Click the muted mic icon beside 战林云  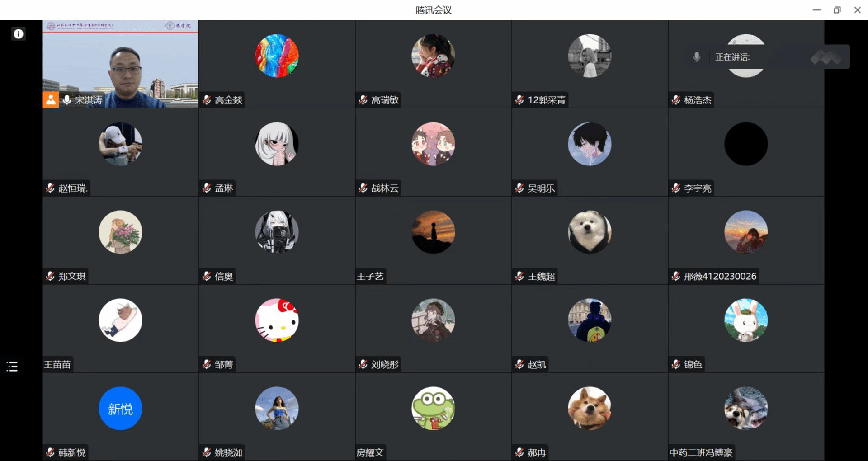click(x=363, y=188)
